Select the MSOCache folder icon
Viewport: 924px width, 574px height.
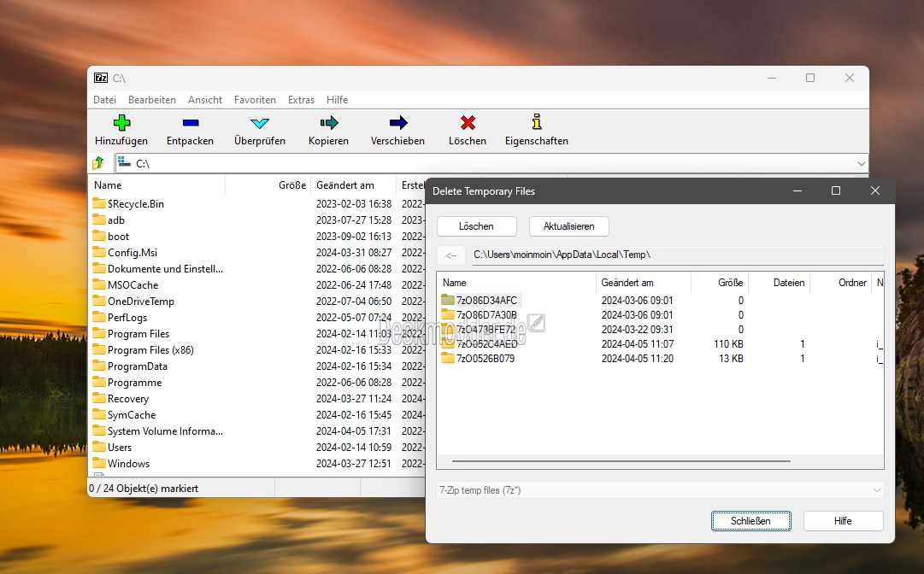coord(99,284)
